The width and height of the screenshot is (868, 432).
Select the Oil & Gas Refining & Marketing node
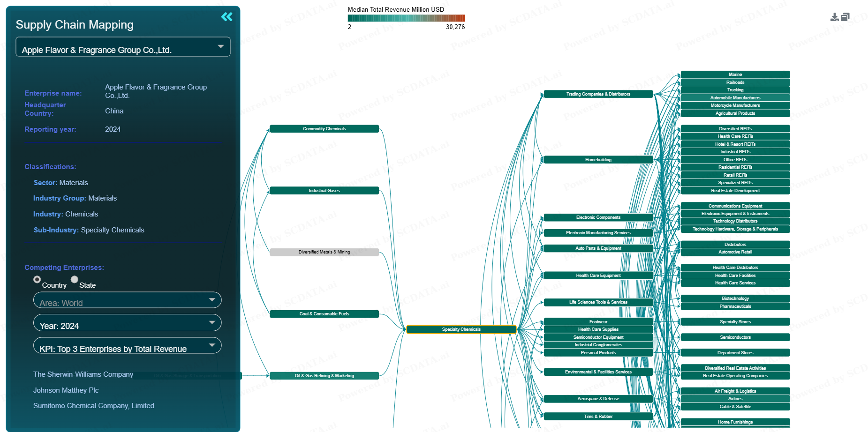pyautogui.click(x=324, y=376)
